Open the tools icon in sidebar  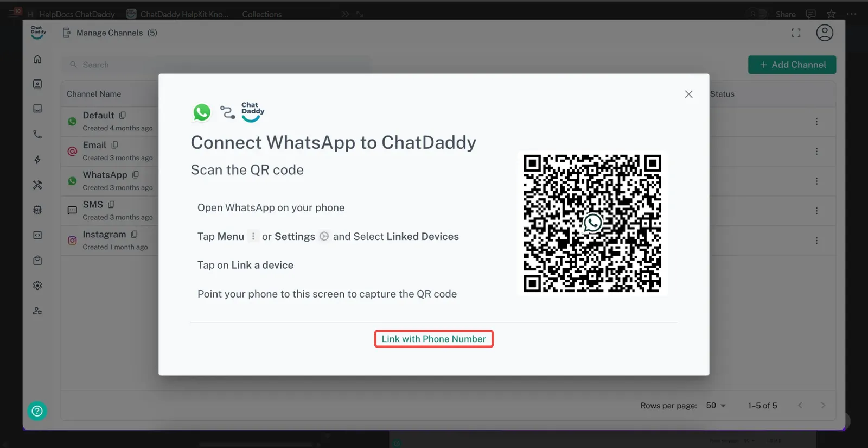click(x=37, y=185)
